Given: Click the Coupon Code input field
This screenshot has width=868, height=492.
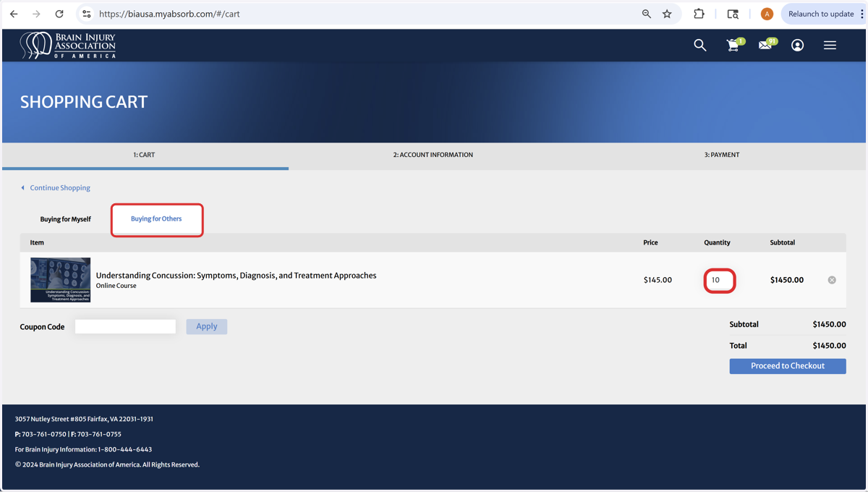Looking at the screenshot, I should (125, 326).
